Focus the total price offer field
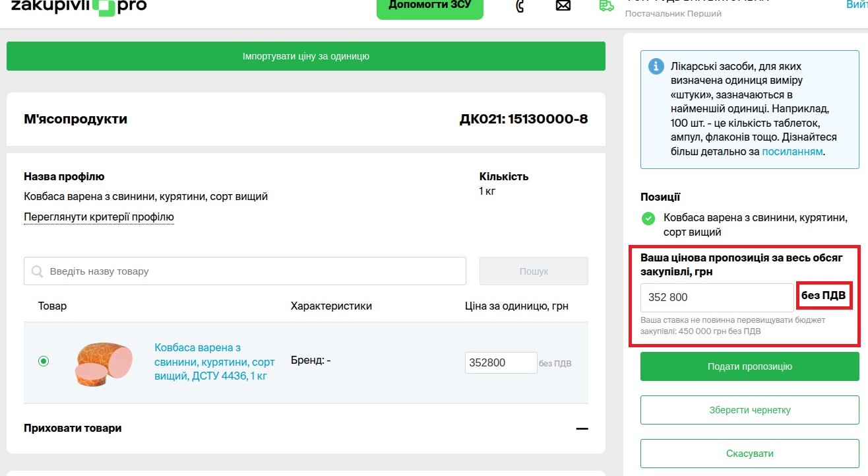Viewport: 868px width, 476px height. 716,298
